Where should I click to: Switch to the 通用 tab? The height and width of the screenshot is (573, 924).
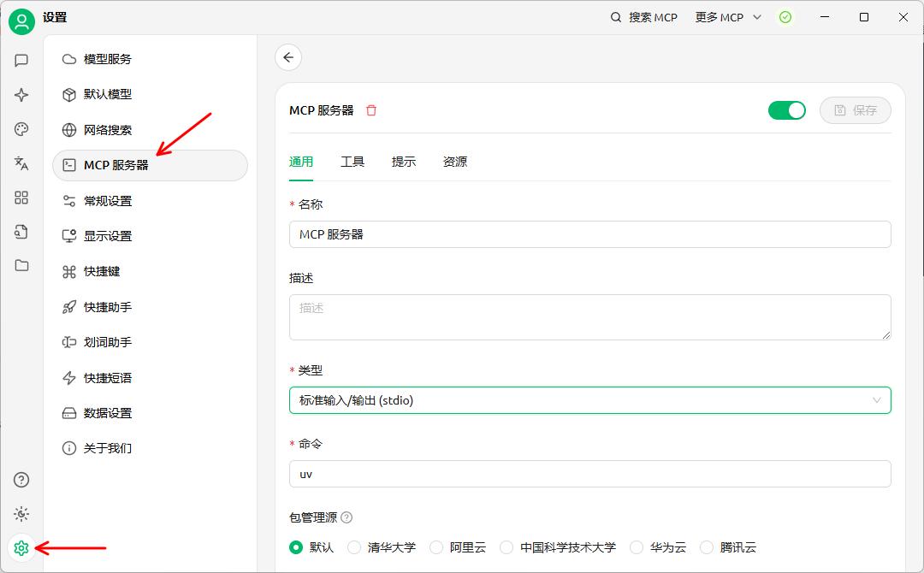pos(301,162)
